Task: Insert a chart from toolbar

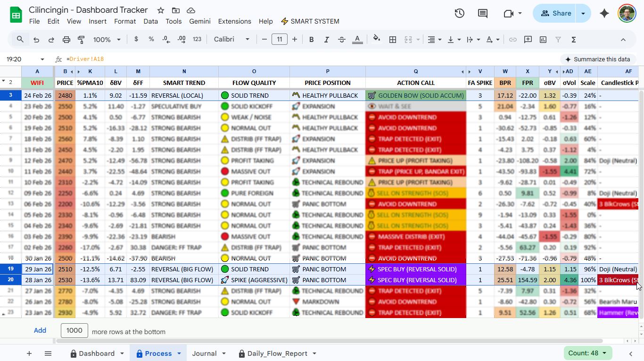Action: (543, 40)
